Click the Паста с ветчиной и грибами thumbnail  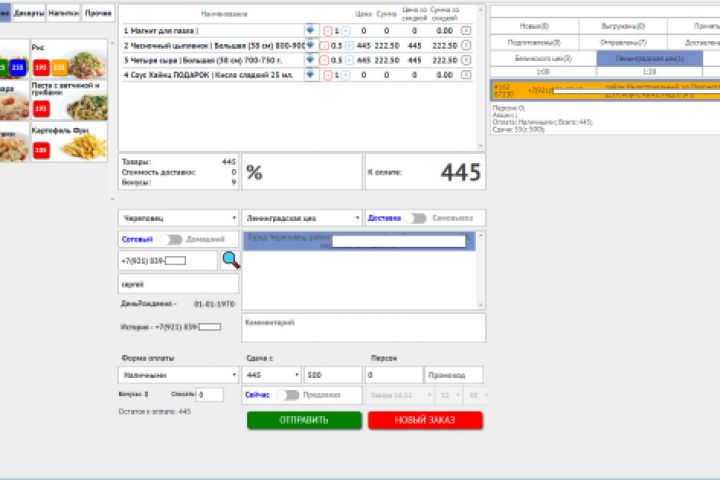(x=70, y=101)
